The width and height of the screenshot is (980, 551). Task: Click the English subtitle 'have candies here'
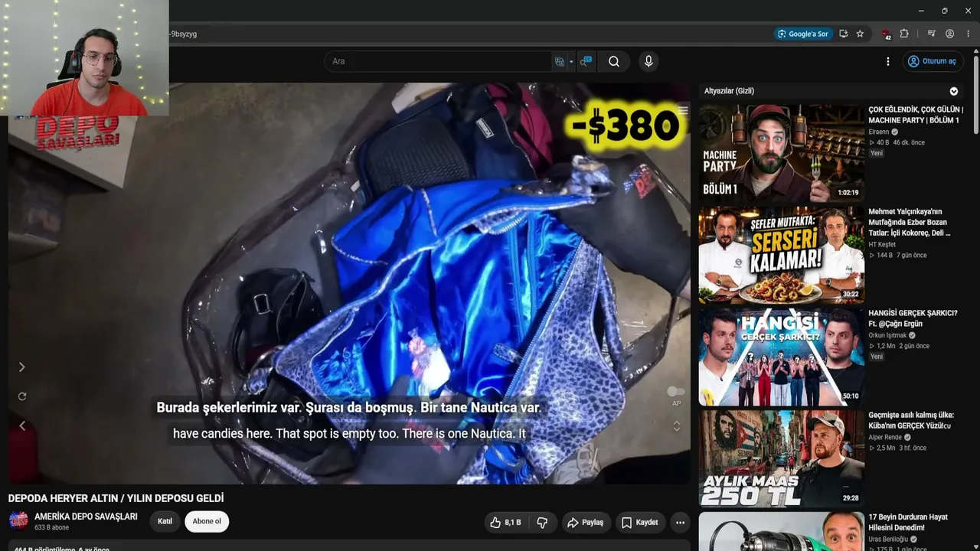point(349,433)
